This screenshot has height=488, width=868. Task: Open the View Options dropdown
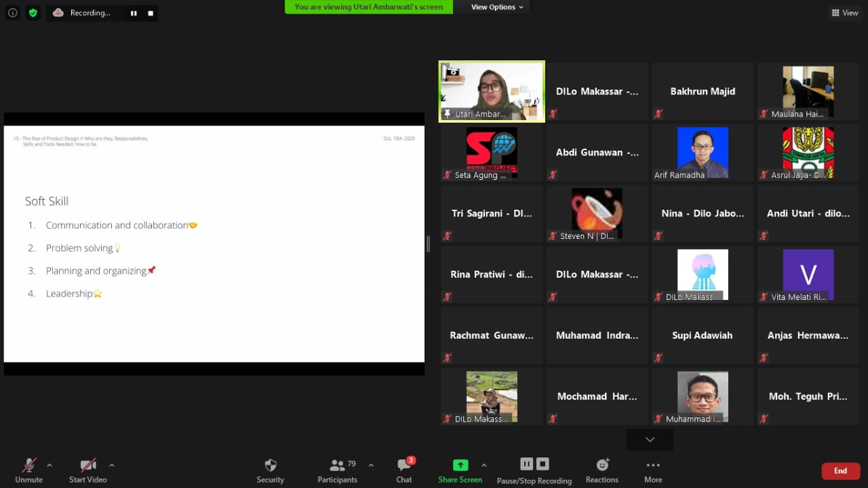[498, 7]
